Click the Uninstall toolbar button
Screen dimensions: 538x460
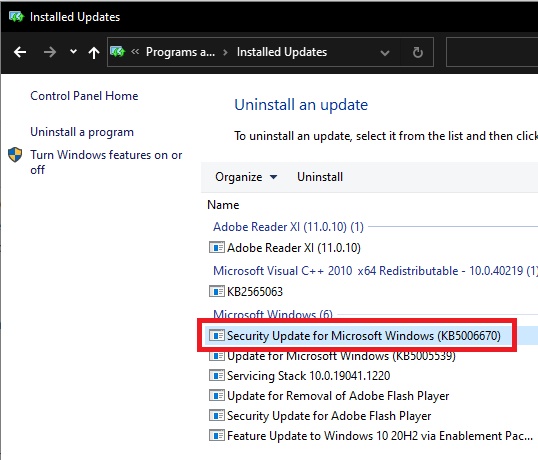320,177
